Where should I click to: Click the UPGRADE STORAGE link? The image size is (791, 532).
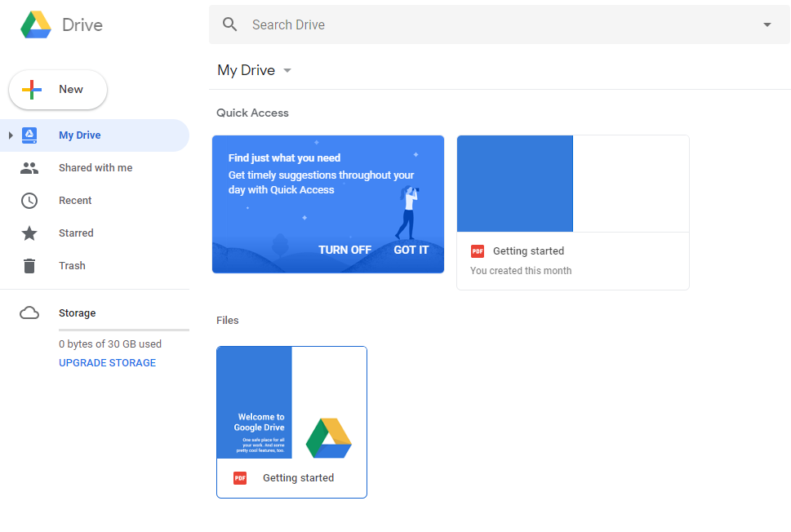(x=107, y=363)
